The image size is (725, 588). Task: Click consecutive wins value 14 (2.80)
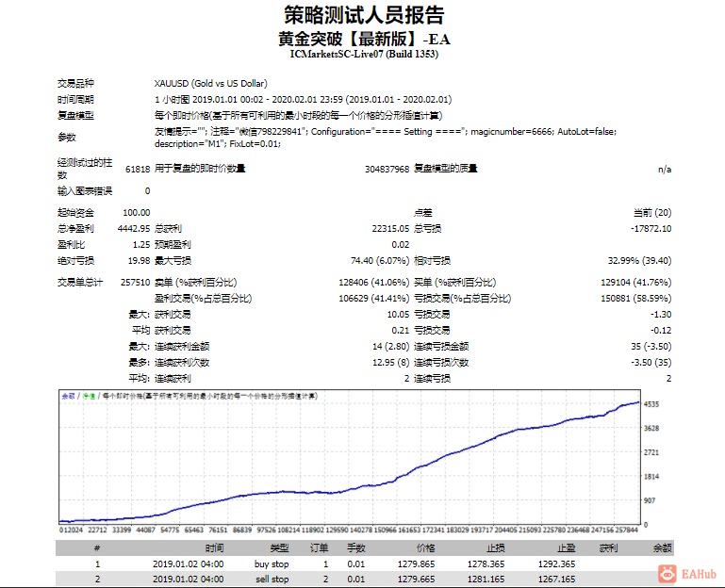click(391, 347)
